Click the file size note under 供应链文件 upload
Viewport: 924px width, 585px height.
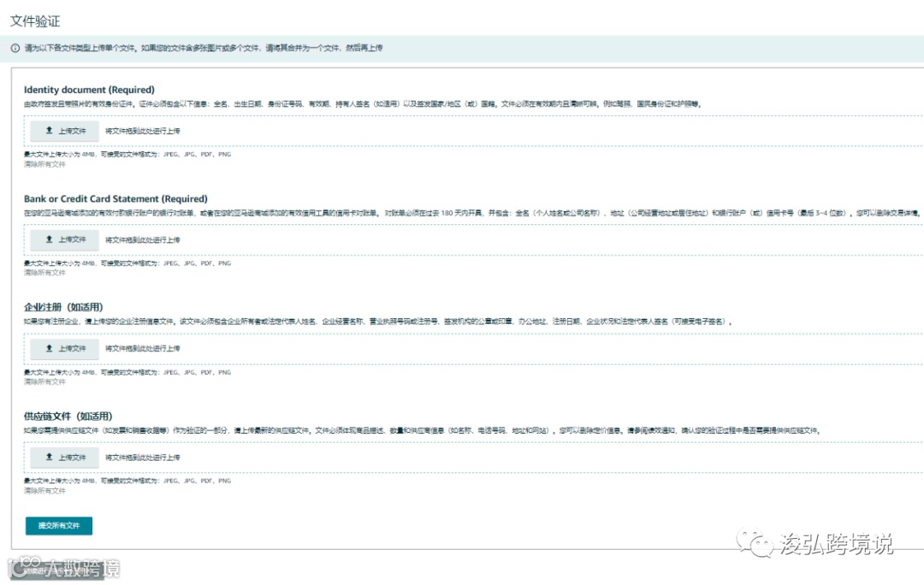tap(127, 481)
